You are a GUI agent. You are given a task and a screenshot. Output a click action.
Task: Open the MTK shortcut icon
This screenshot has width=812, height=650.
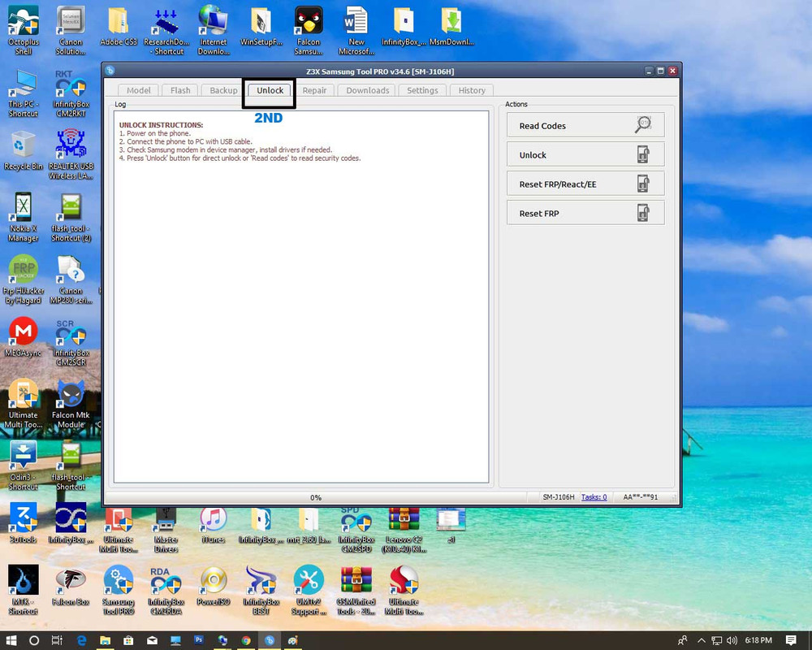(24, 590)
